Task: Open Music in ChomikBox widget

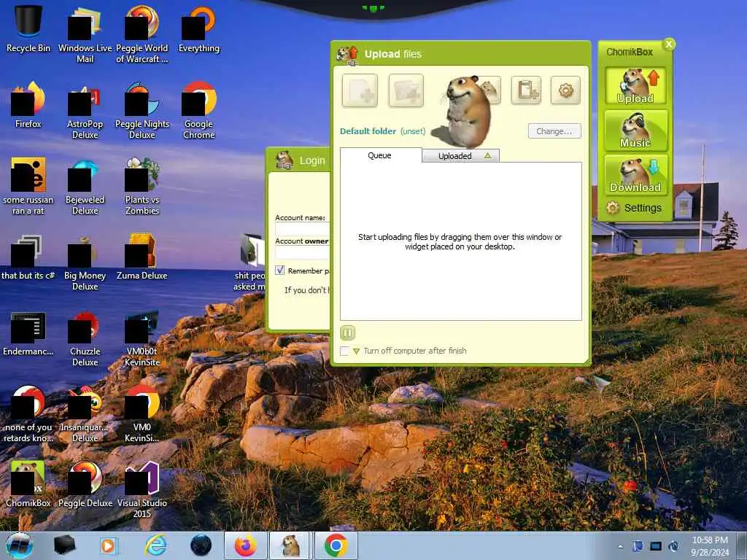Action: point(635,131)
